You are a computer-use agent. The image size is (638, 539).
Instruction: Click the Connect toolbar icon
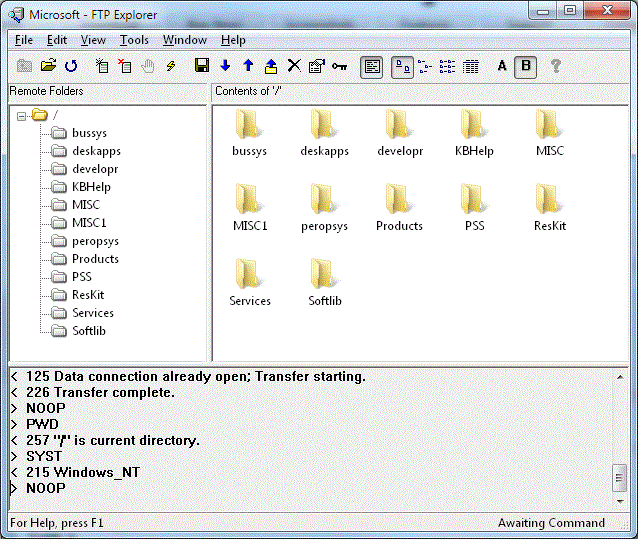click(x=24, y=66)
